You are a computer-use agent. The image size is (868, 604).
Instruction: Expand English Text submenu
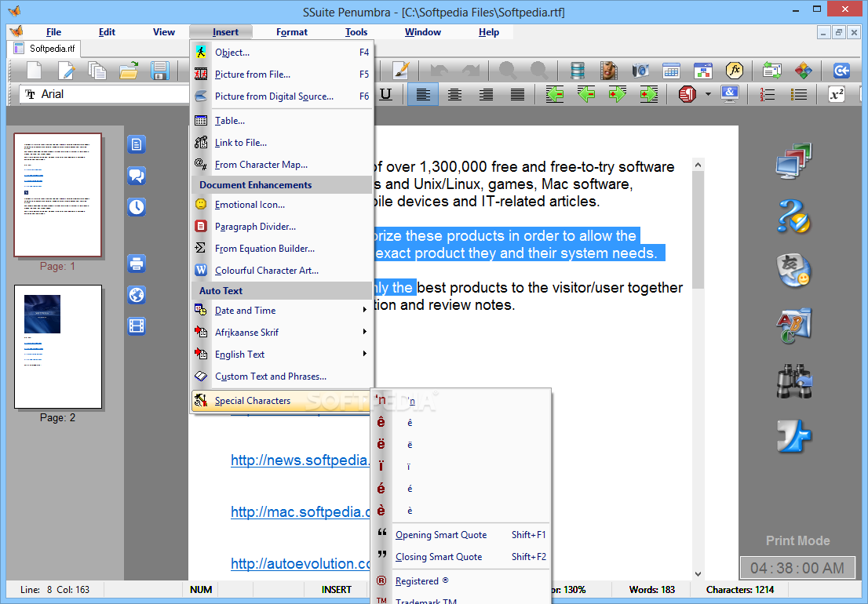coord(282,354)
